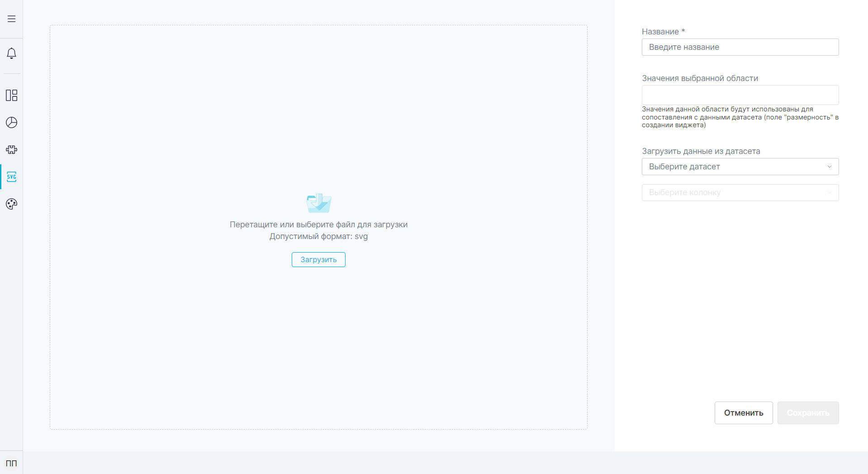
Task: Open notifications via the bell icon
Action: click(x=11, y=53)
